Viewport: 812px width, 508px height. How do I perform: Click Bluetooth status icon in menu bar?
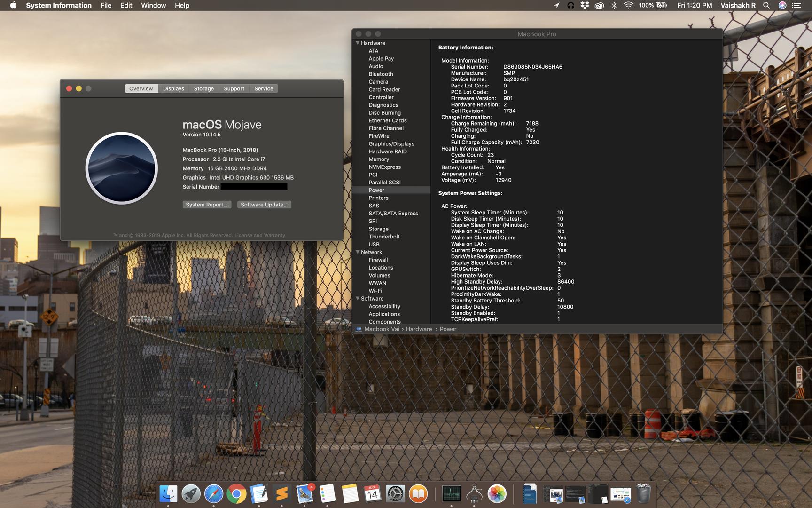click(614, 5)
